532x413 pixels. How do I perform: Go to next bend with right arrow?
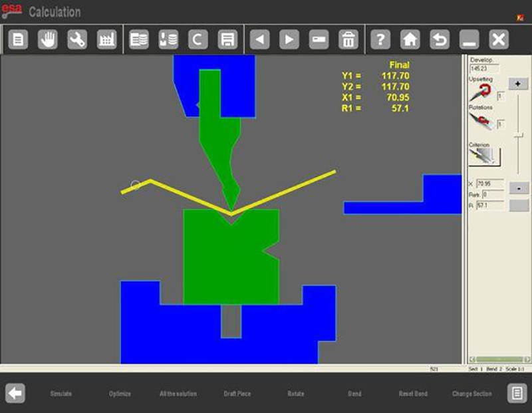(289, 40)
